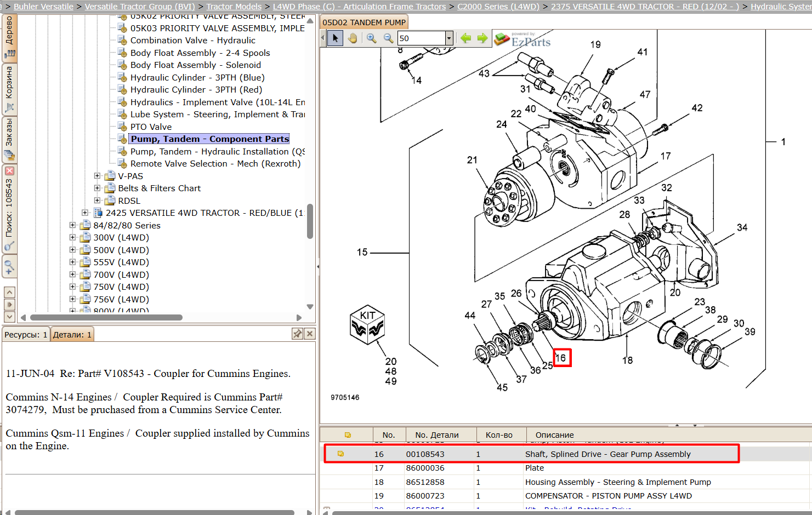Click the icon beside 2425 VERSATILE 4WD TRACTOR
This screenshot has height=515, width=812.
(x=98, y=213)
